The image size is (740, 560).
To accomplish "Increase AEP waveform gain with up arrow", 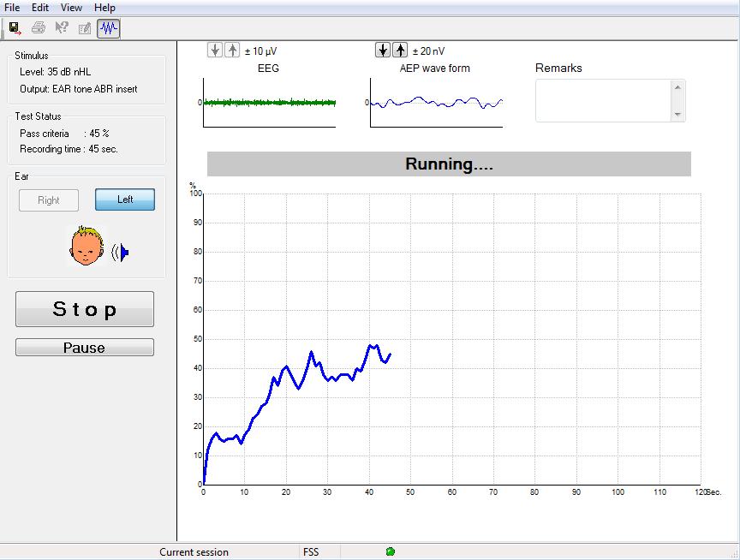I will coord(400,50).
